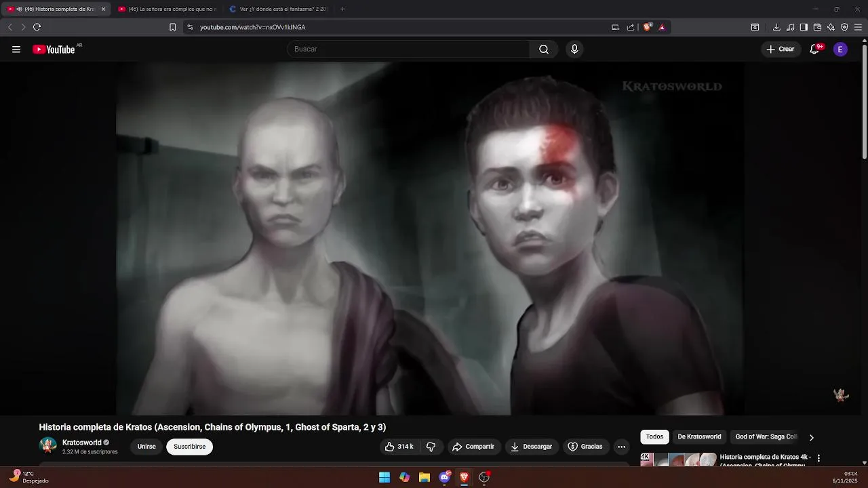
Task: Open account menu via E avatar
Action: click(x=840, y=49)
